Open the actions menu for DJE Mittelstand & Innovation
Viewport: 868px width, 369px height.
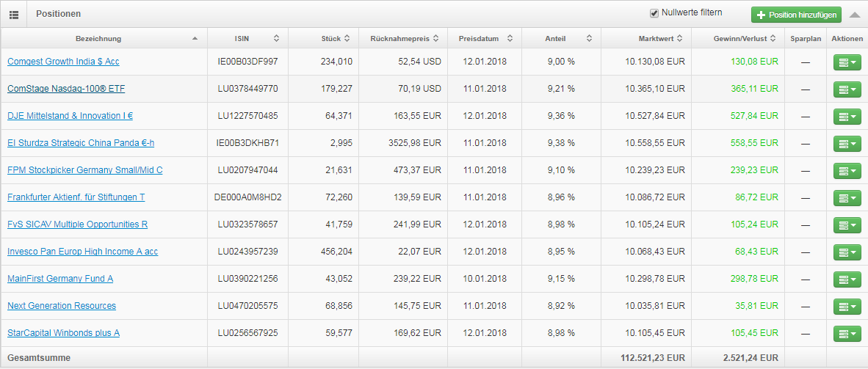(x=847, y=116)
